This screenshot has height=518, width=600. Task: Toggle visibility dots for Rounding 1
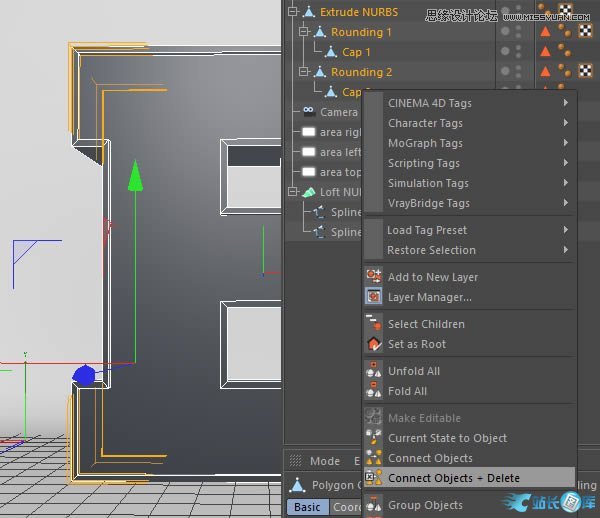(x=511, y=32)
